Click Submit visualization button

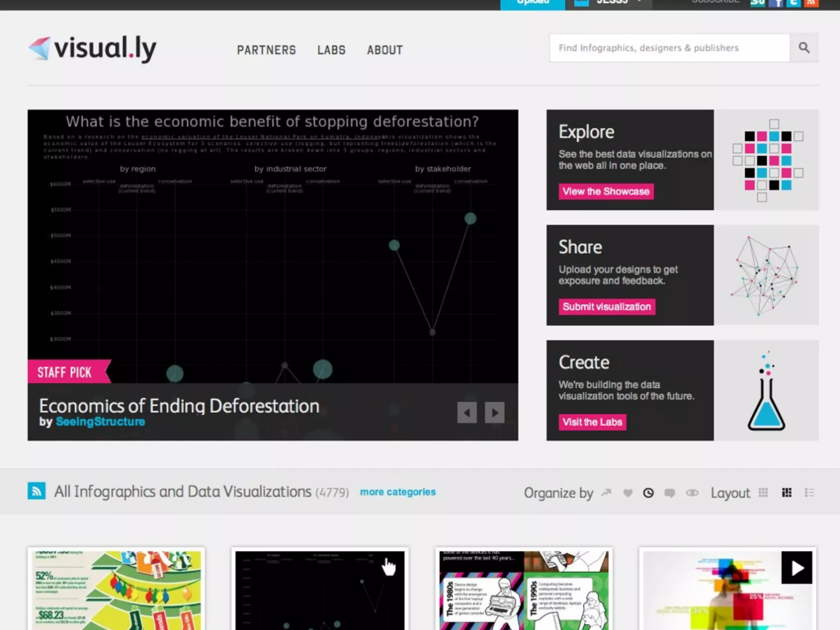(x=607, y=307)
